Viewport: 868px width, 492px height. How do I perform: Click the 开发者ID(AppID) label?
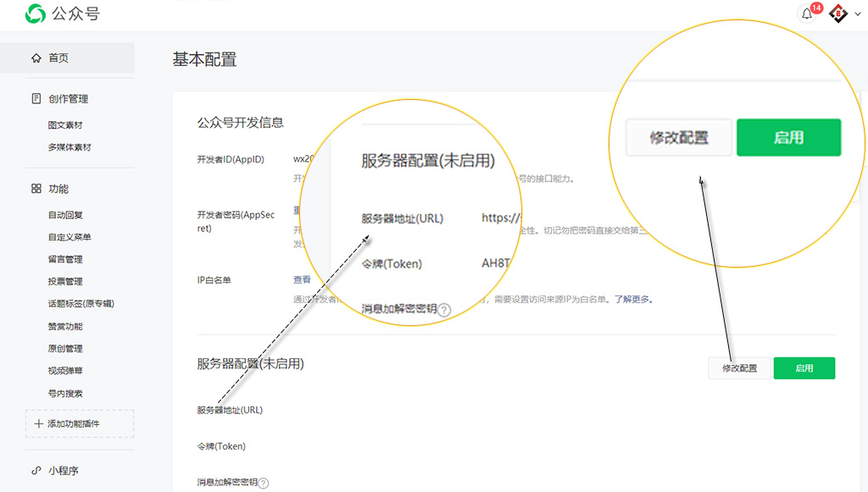click(231, 159)
